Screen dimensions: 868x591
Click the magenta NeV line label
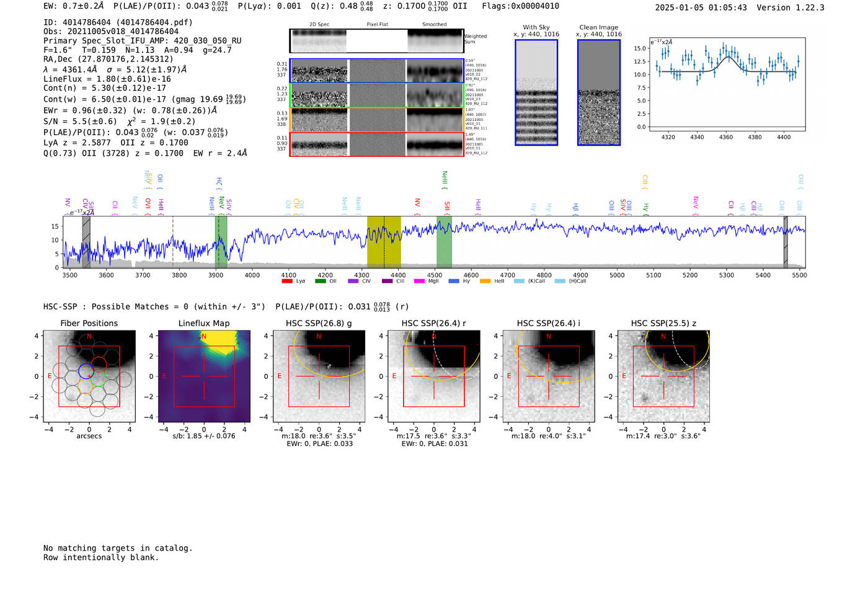point(695,206)
